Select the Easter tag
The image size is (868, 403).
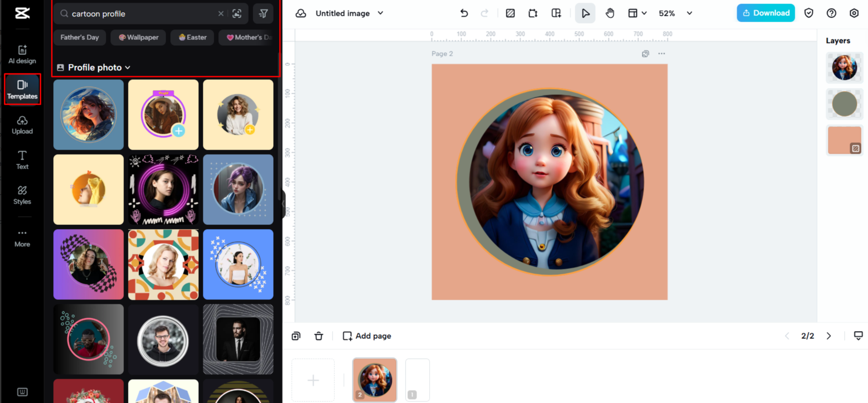192,37
